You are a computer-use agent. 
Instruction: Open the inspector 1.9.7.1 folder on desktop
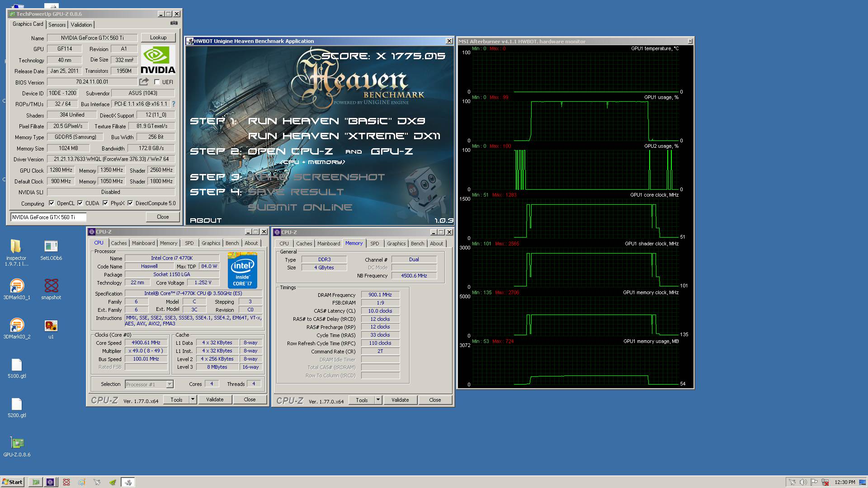tap(16, 253)
